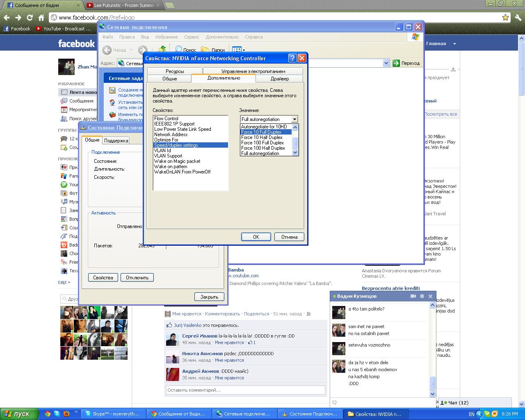
Task: Switch to Управление электропитанием tab
Action: [253, 71]
